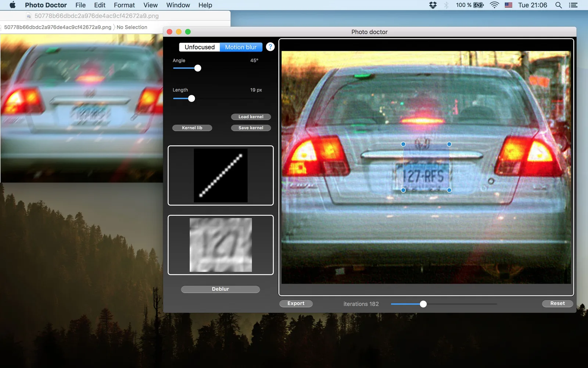Click the 'iterations 182' label
Viewport: 588px width, 368px height.
click(x=361, y=304)
